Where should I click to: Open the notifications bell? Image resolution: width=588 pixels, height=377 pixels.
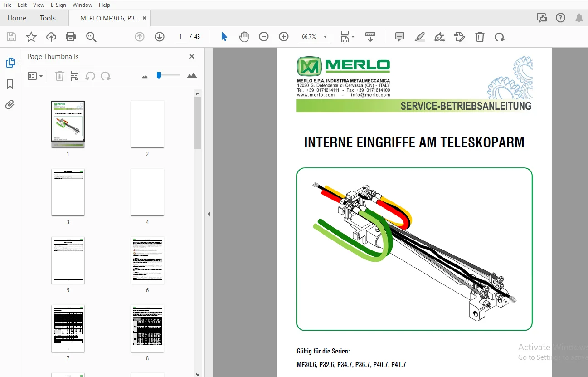579,18
